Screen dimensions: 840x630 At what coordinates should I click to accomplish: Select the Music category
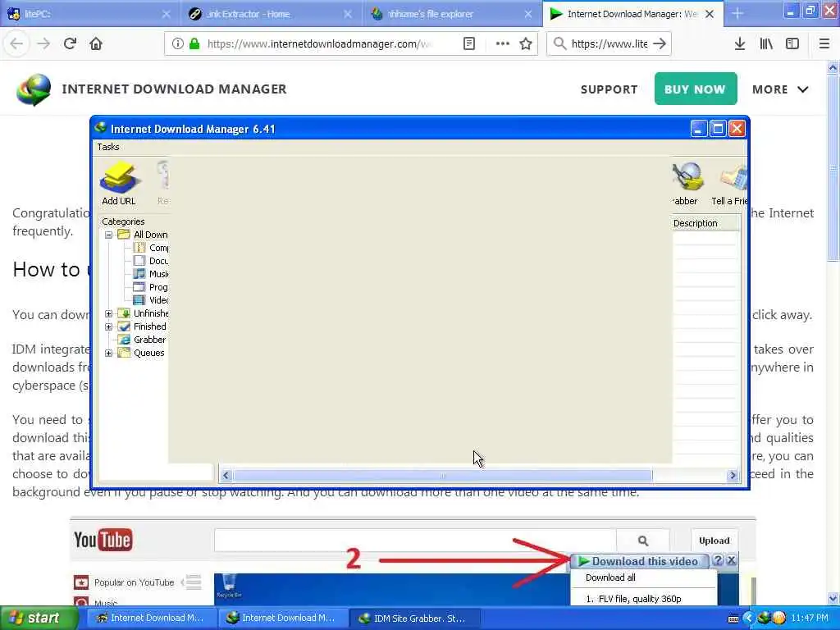151,274
